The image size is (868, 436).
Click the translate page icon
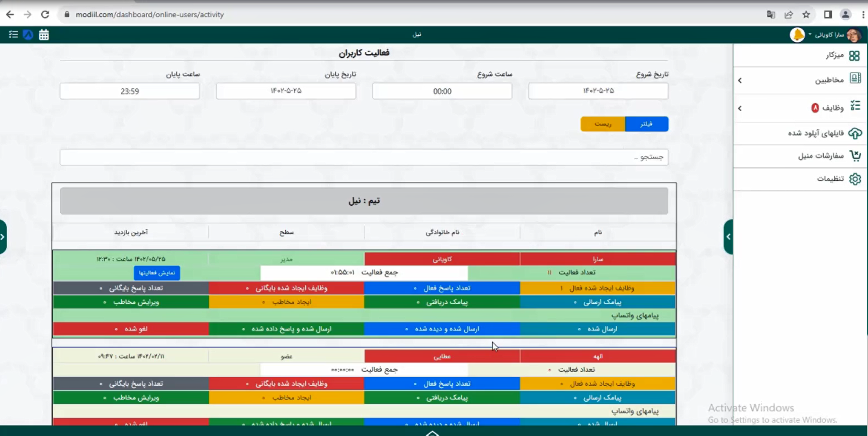[x=770, y=15]
